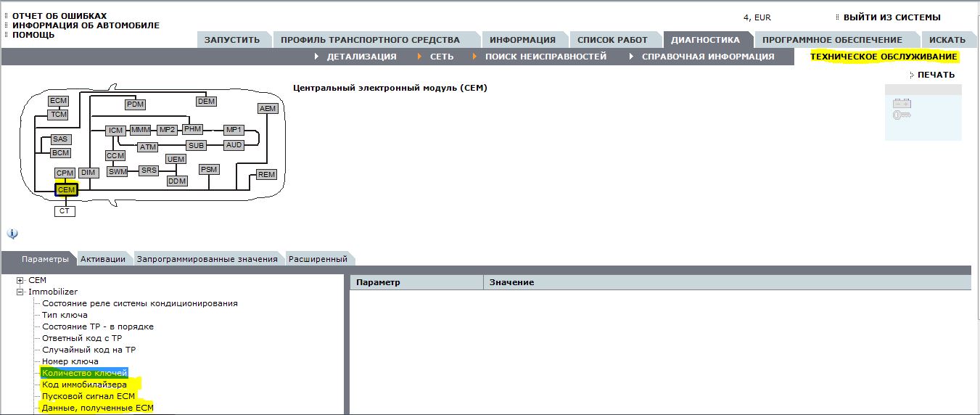Select Количество ключей parameter
The width and height of the screenshot is (980, 415).
(84, 373)
